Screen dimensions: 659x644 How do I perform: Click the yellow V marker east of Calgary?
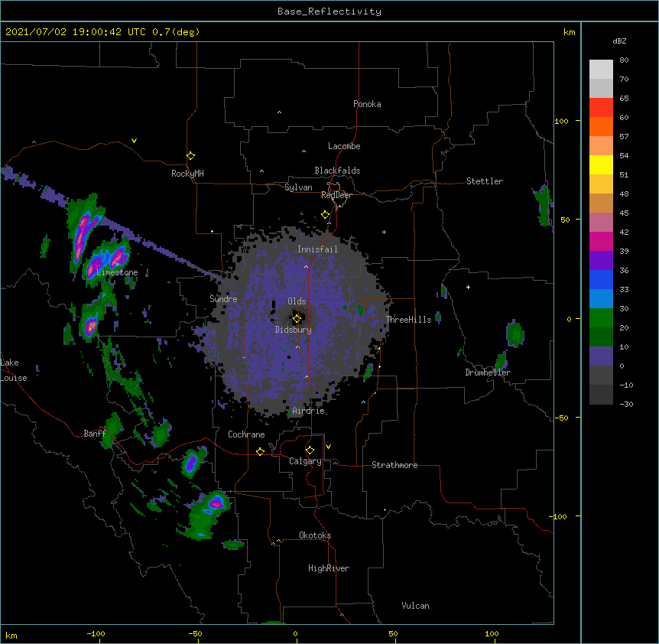[x=328, y=447]
